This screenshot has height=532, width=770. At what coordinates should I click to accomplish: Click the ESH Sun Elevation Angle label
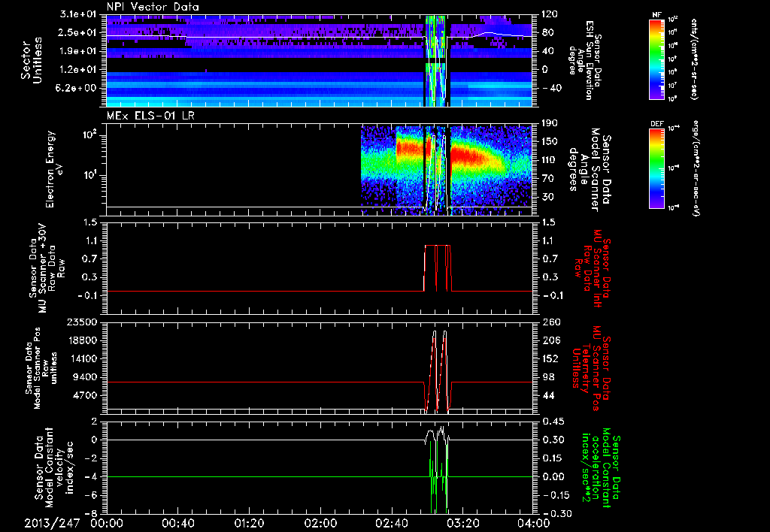(584, 60)
